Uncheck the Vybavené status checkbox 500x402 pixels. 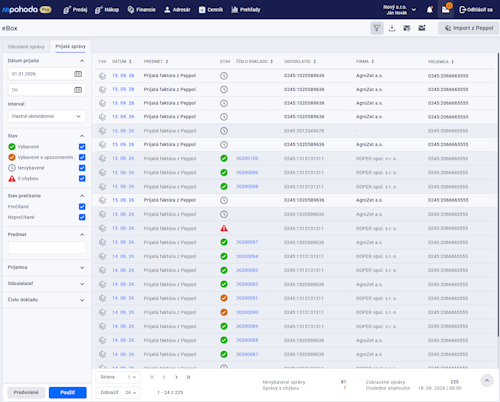coord(82,147)
